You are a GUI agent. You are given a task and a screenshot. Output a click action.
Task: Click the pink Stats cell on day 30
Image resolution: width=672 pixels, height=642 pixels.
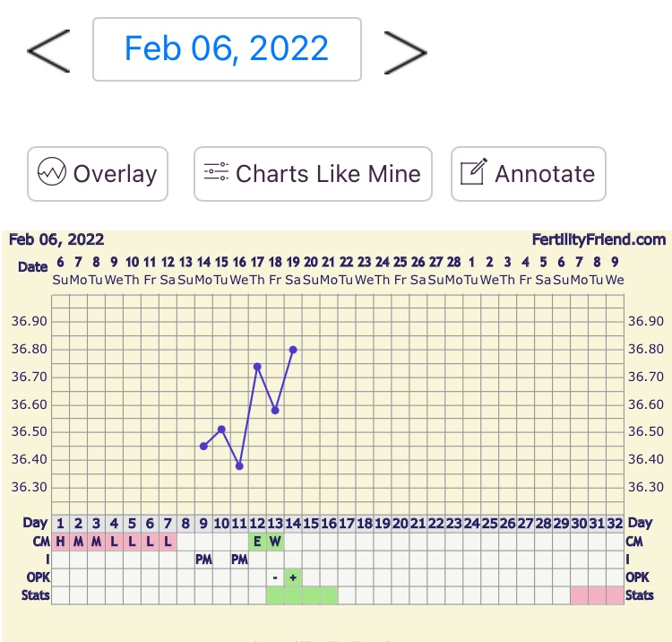[580, 594]
